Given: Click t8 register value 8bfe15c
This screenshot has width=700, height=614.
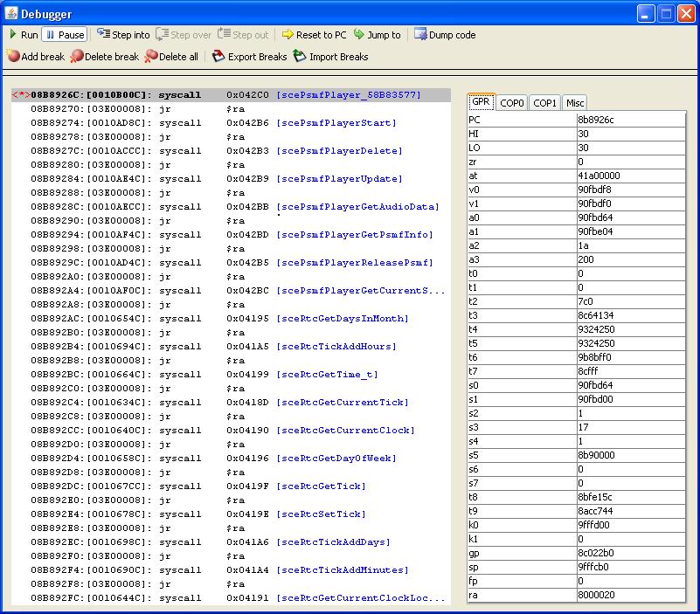Looking at the screenshot, I should point(631,497).
